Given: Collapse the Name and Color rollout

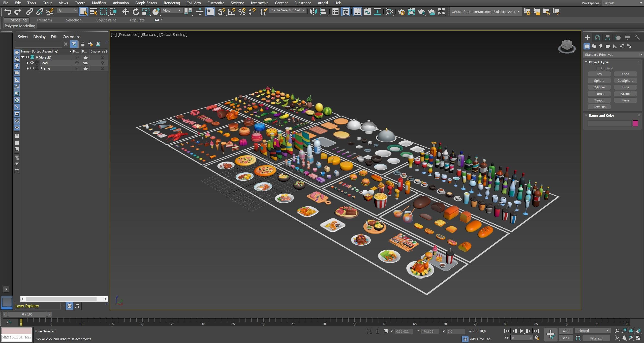Looking at the screenshot, I should click(586, 115).
